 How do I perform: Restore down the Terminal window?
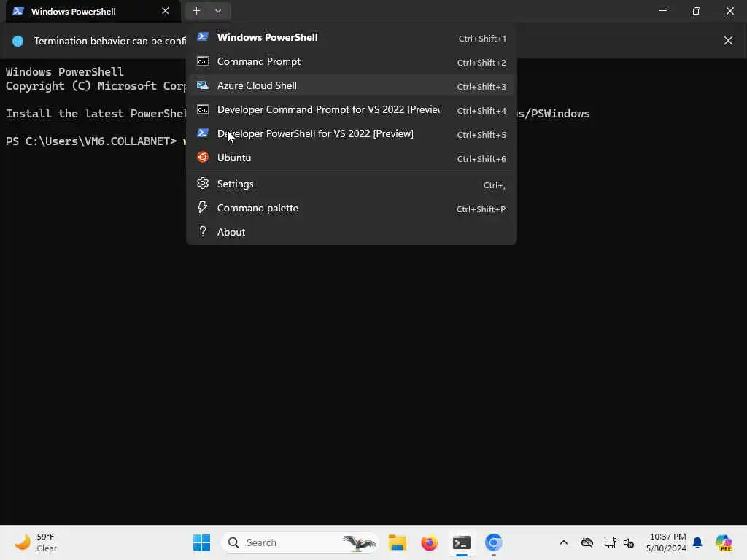pos(696,10)
